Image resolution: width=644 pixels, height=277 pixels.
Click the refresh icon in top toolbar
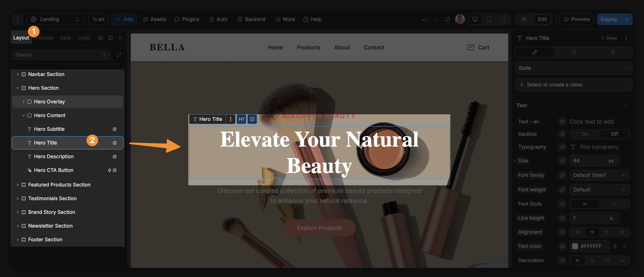[448, 19]
